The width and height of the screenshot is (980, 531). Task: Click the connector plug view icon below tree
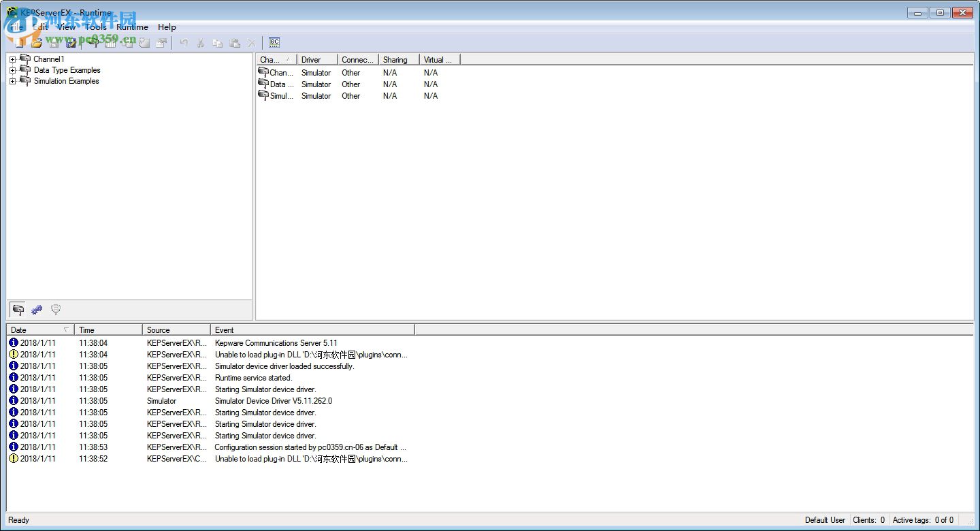point(56,310)
